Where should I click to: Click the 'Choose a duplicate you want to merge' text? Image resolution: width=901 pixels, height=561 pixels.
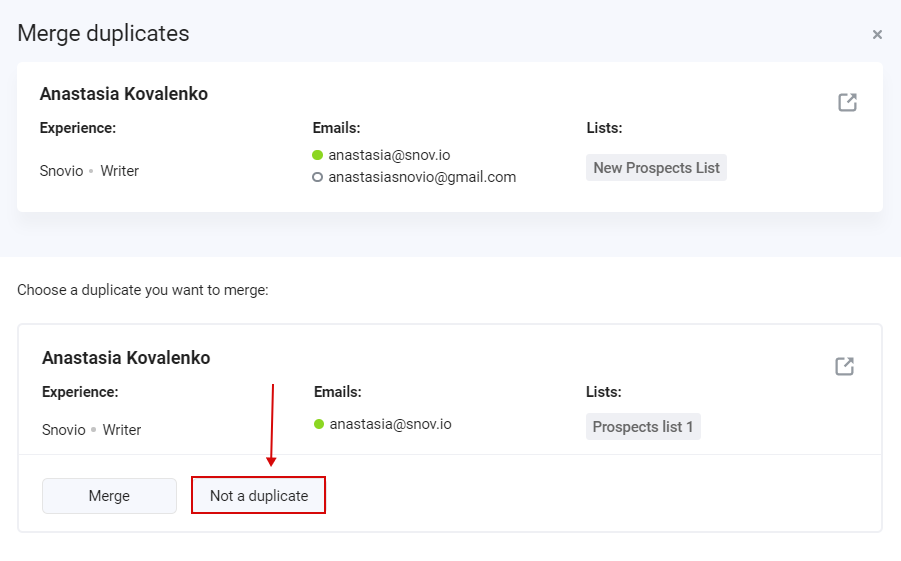[143, 290]
